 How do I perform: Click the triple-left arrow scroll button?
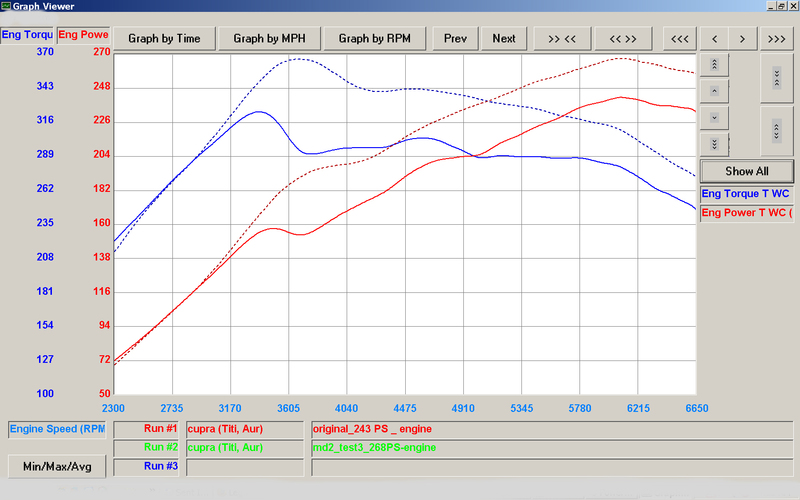(680, 39)
